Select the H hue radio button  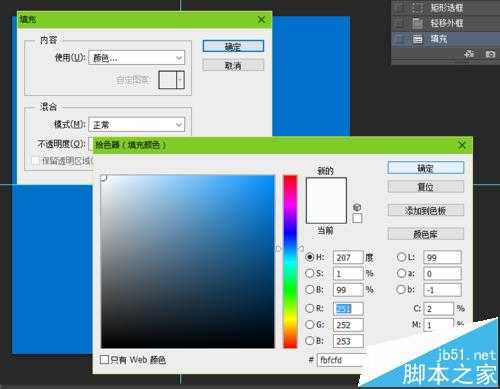click(x=310, y=257)
